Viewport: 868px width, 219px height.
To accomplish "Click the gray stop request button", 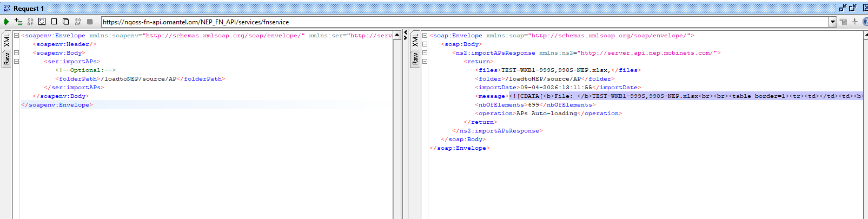I will click(90, 22).
